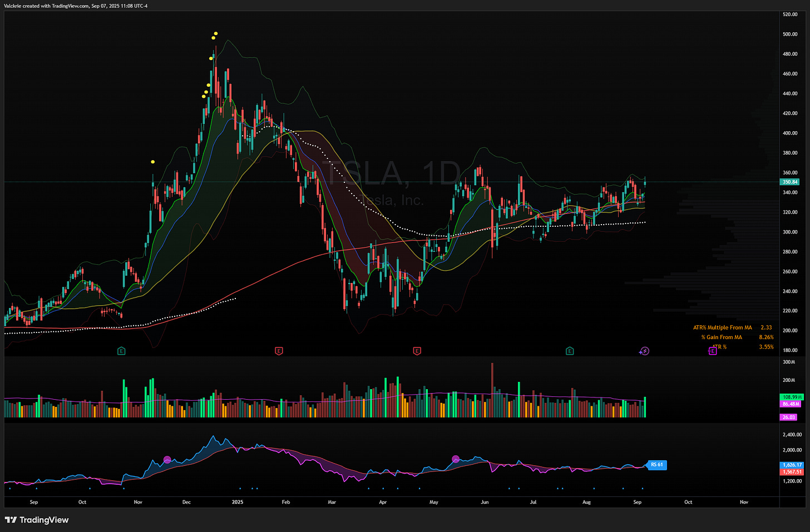Click the 400.00 price axis label

click(790, 133)
